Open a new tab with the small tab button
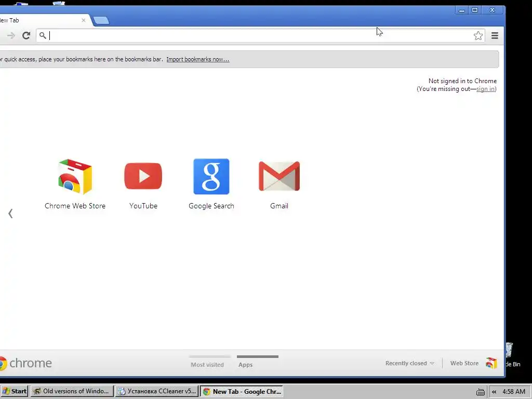This screenshot has height=399, width=532. tap(101, 20)
